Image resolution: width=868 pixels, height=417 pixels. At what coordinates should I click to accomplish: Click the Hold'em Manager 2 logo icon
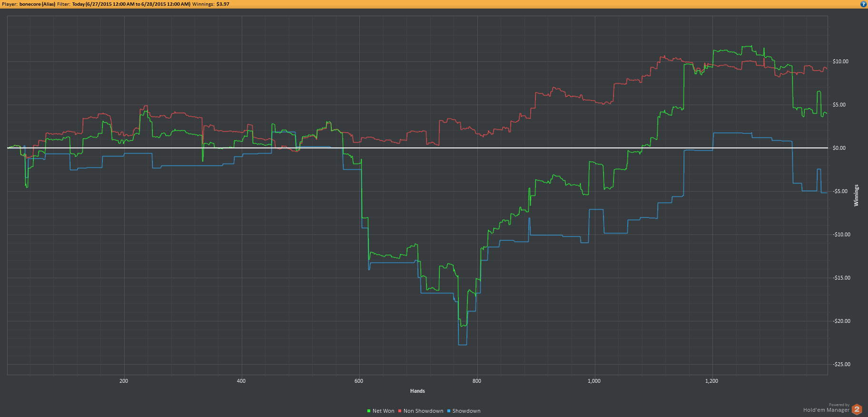[857, 409]
